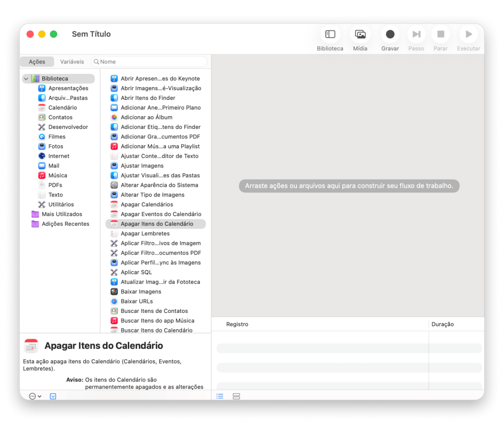The width and height of the screenshot is (504, 426).
Task: Select Adicionar Gra...cumentos PDF action
Action: point(155,137)
